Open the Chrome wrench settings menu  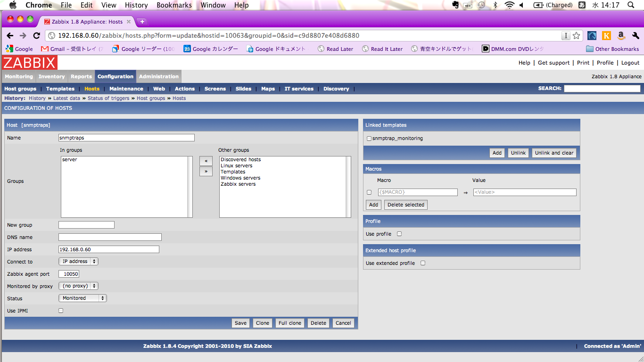[x=635, y=36]
